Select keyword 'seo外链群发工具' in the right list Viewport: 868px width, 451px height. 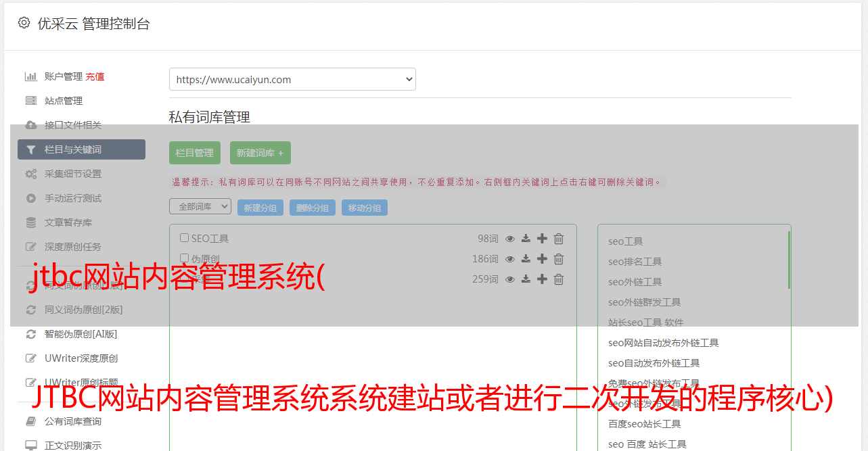pyautogui.click(x=644, y=302)
